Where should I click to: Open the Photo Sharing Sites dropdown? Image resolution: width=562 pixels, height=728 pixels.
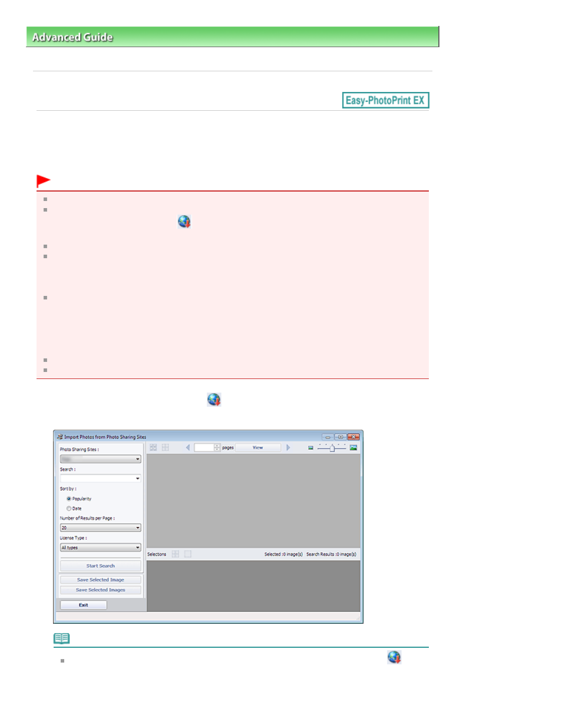pyautogui.click(x=100, y=459)
